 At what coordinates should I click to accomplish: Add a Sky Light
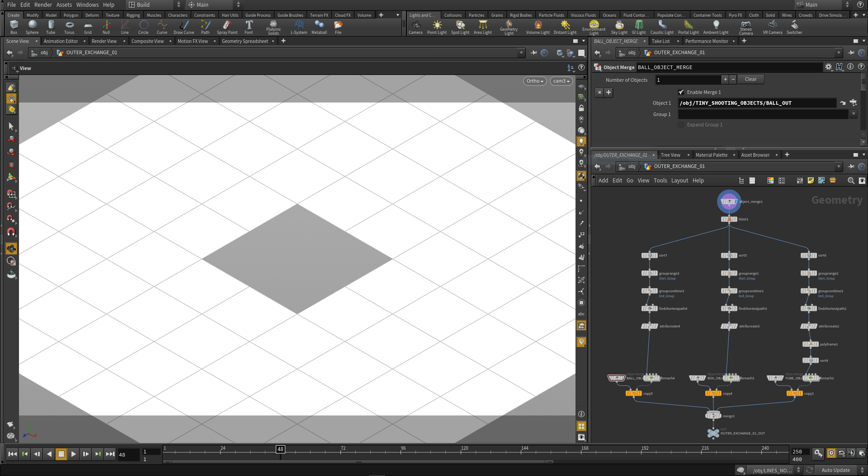click(x=619, y=27)
